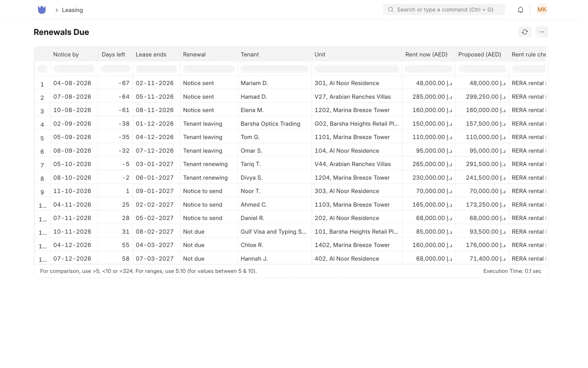Select proposed rent 291,500.00 cell
Image resolution: width=588 pixels, height=368 pixels.
[482, 164]
